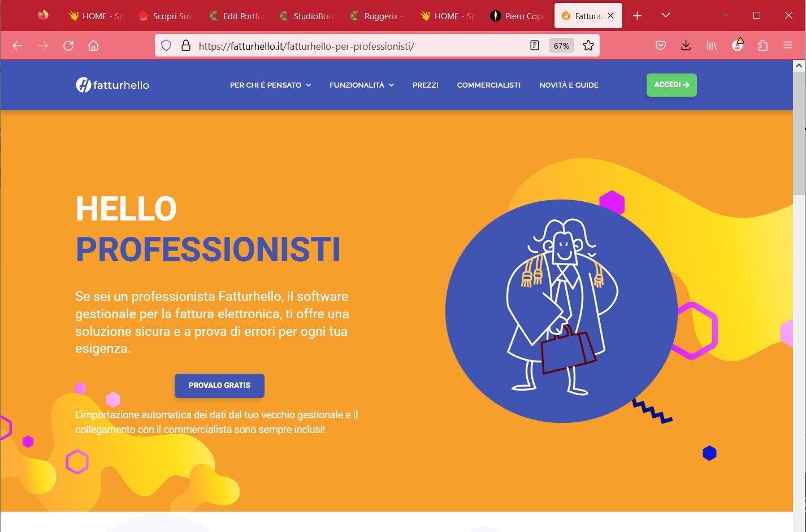Open the Library bookmarks and history icon
Screen dimensions: 806x532
pos(712,46)
